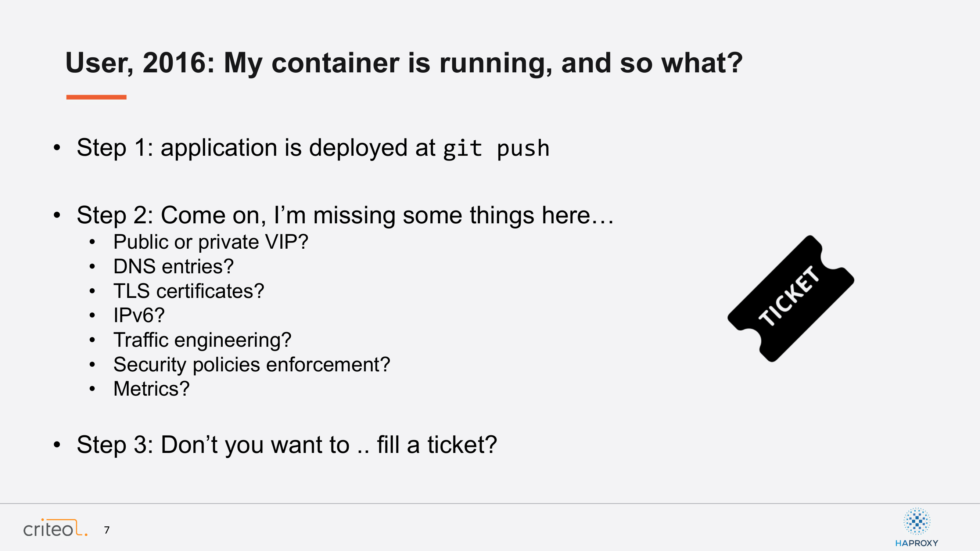This screenshot has width=980, height=551.
Task: Click the footer divider line
Action: pyautogui.click(x=490, y=504)
